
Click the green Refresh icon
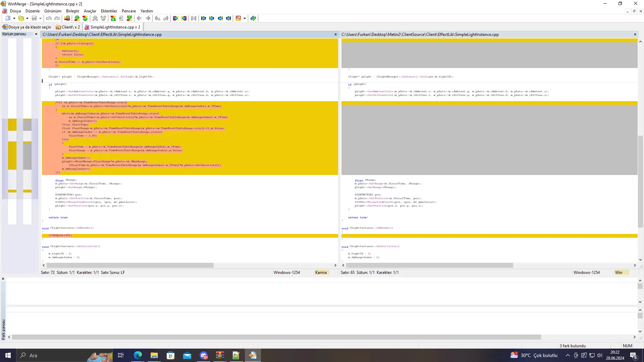click(x=253, y=18)
